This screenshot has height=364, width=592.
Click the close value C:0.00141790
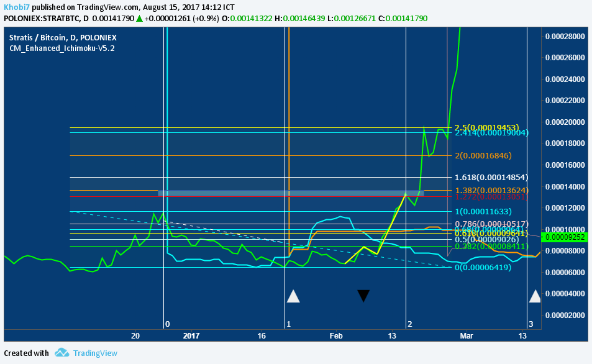[x=403, y=18]
